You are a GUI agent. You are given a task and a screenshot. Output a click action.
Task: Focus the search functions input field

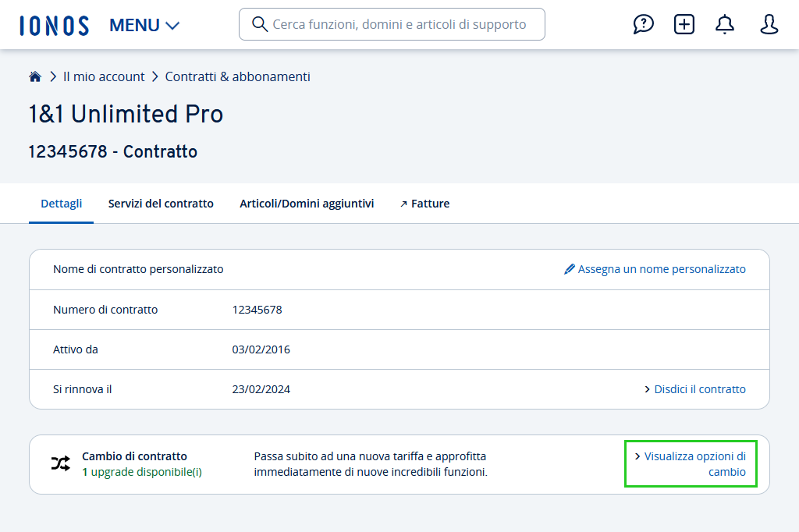coord(392,24)
